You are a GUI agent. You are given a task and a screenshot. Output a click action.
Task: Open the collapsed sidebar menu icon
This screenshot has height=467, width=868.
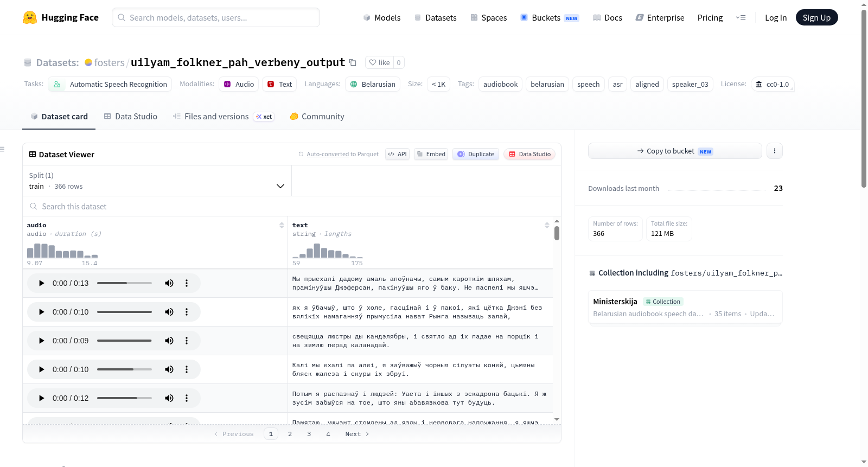(x=2, y=149)
